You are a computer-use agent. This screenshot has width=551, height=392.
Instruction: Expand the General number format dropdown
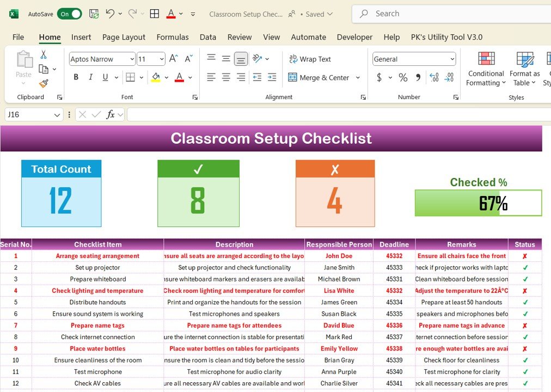click(452, 59)
